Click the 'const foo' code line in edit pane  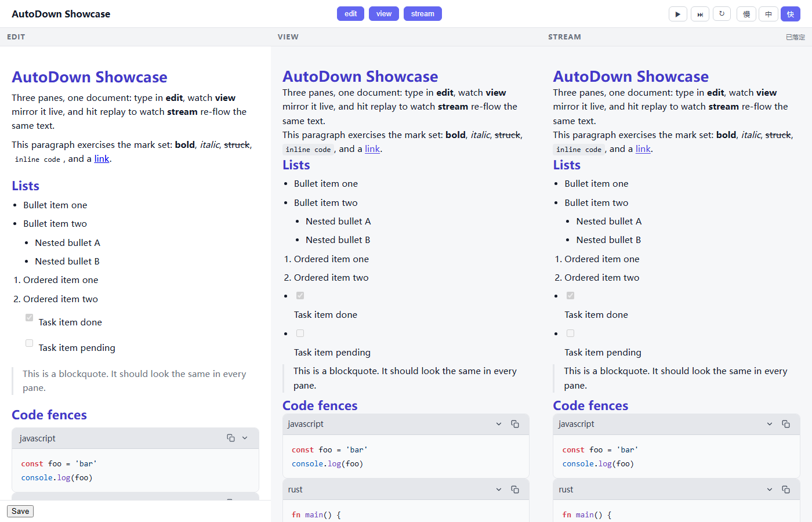tap(59, 463)
